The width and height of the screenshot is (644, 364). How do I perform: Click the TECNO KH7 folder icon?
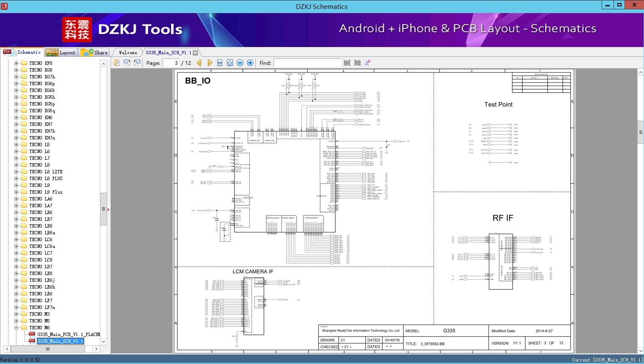(24, 124)
